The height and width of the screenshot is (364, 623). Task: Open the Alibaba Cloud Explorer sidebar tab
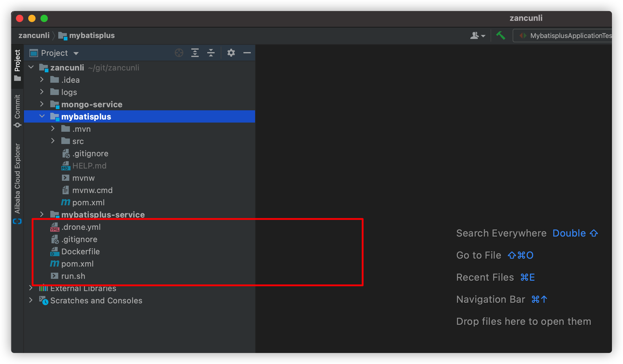(x=17, y=183)
